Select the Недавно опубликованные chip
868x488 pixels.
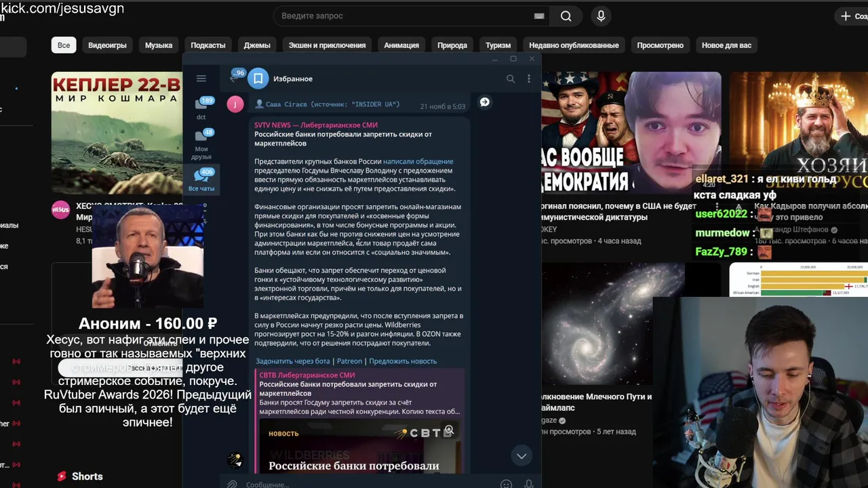(x=574, y=45)
